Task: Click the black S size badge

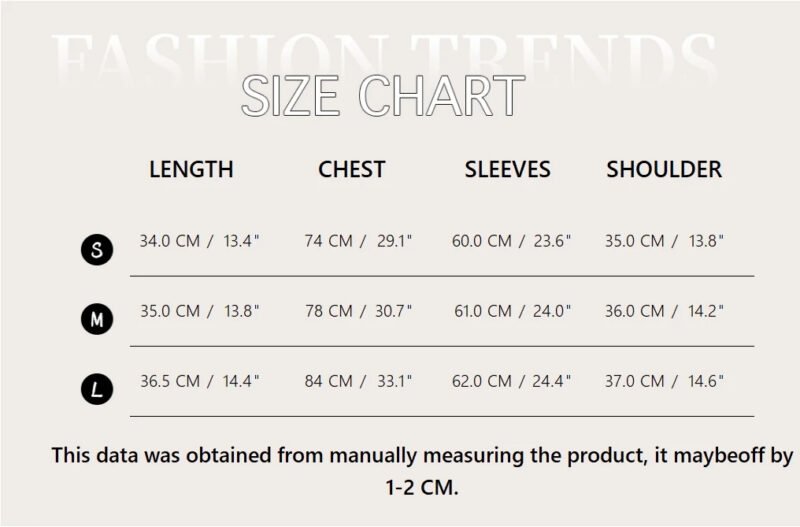Action: pyautogui.click(x=97, y=249)
